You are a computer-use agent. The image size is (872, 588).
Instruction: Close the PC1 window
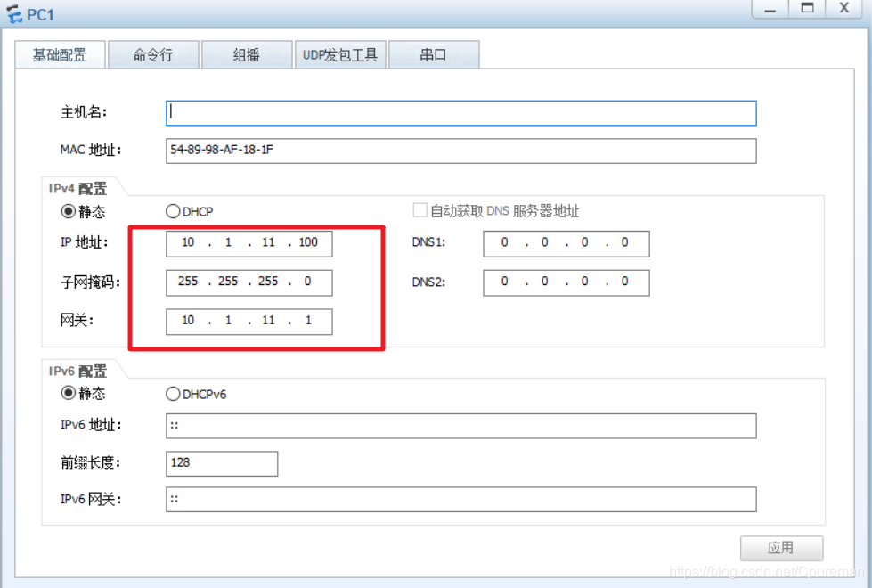point(844,9)
